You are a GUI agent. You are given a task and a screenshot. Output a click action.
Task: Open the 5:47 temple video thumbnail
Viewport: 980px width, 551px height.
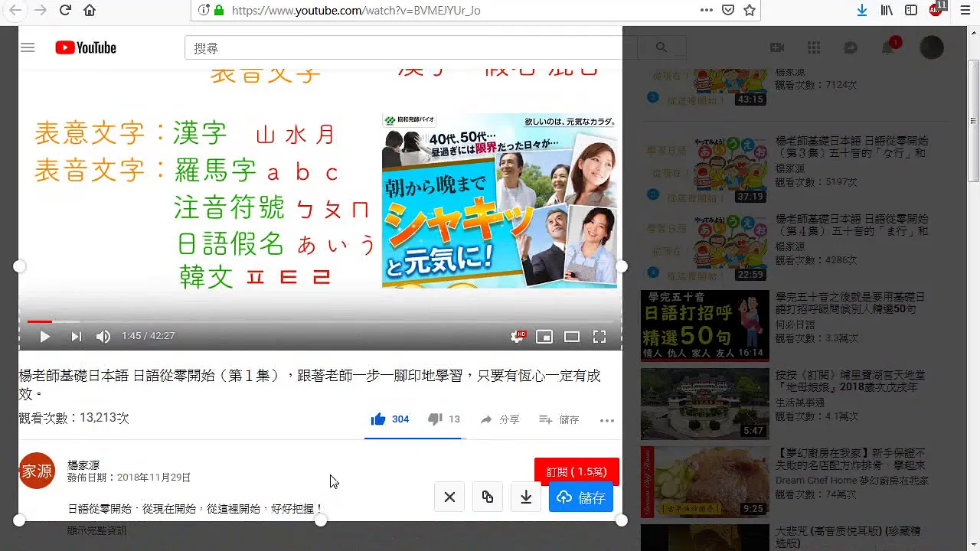pyautogui.click(x=705, y=403)
